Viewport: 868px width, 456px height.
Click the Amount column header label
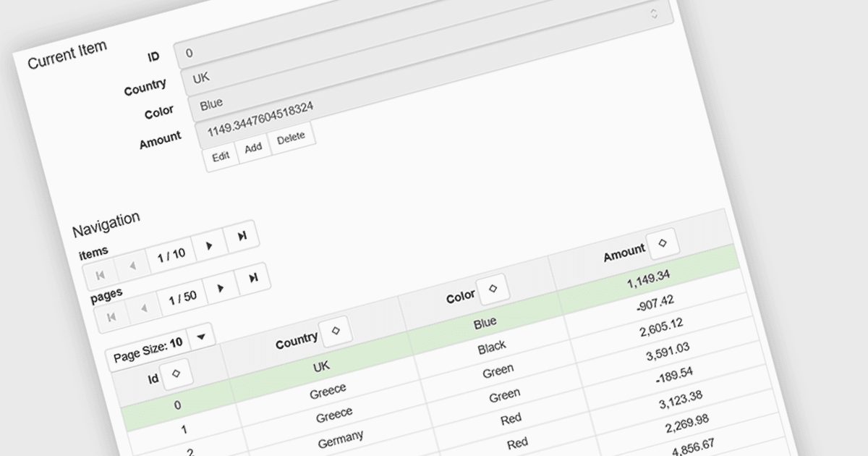point(624,252)
